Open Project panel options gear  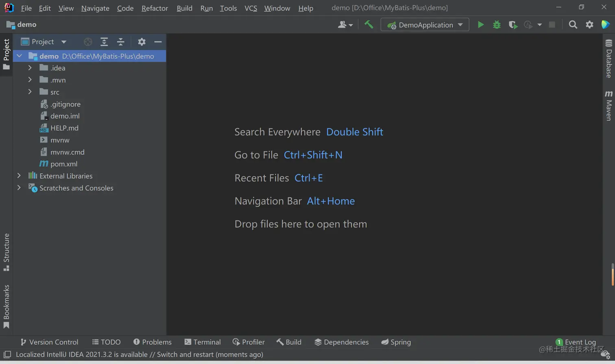click(x=142, y=41)
